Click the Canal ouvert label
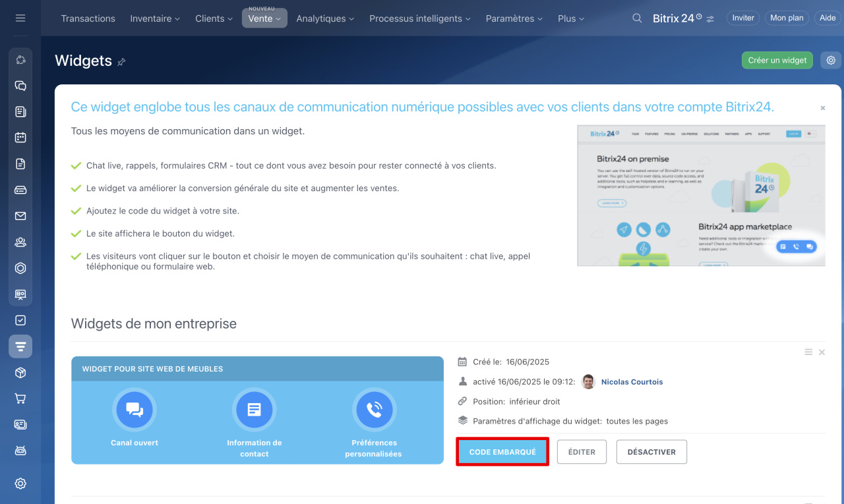Viewport: 844px width, 504px height. click(135, 443)
